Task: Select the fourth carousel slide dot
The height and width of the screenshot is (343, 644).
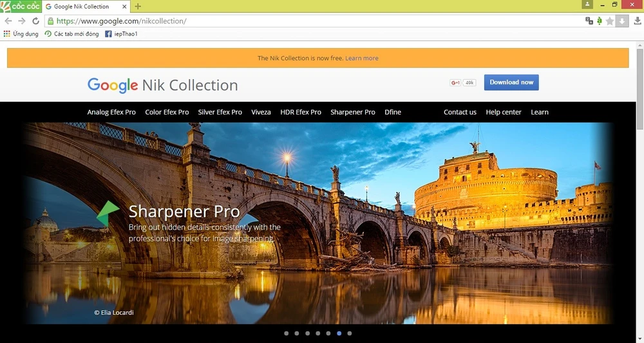Action: pyautogui.click(x=318, y=333)
